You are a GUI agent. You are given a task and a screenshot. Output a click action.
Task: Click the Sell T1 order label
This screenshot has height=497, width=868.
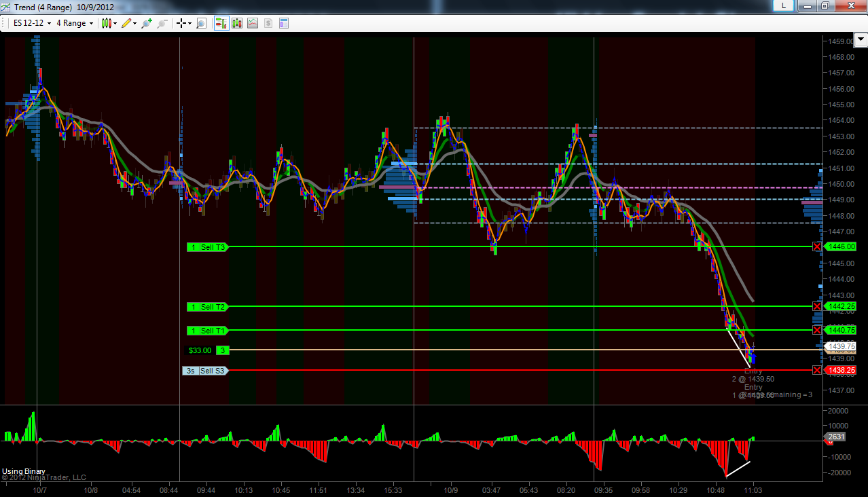213,331
